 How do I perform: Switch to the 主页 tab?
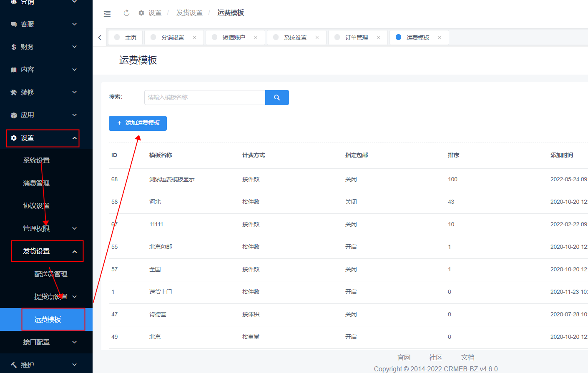pos(125,38)
